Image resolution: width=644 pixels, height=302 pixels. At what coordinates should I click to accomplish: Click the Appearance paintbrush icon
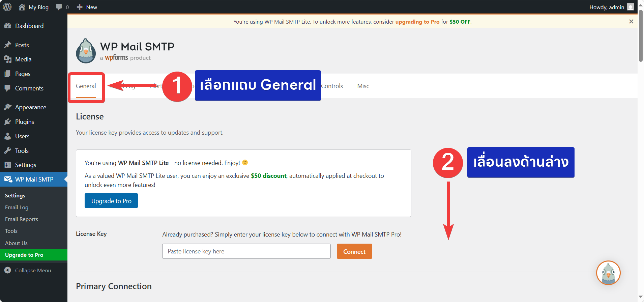click(x=8, y=107)
